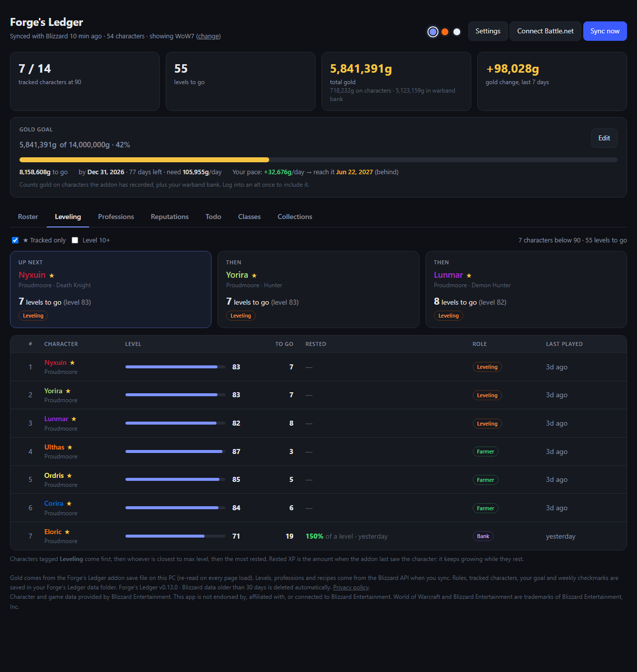Open the Classes tab
This screenshot has width=637, height=672.
tap(249, 217)
